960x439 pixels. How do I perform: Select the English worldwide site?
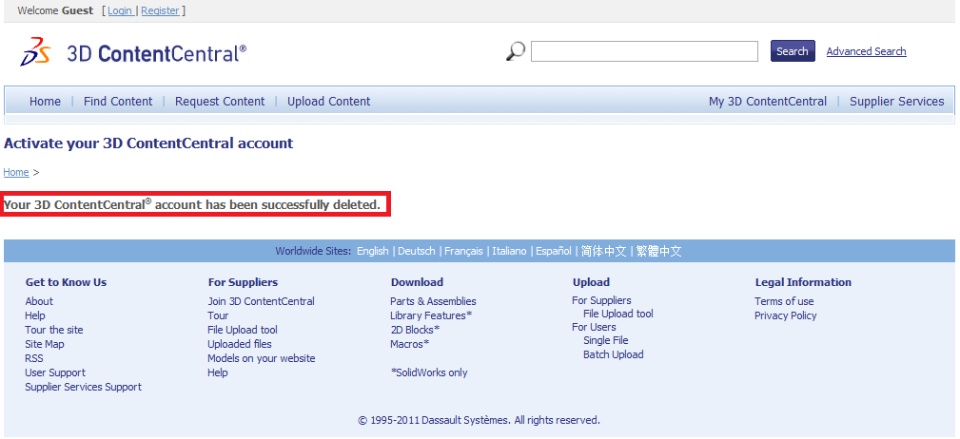(x=372, y=251)
